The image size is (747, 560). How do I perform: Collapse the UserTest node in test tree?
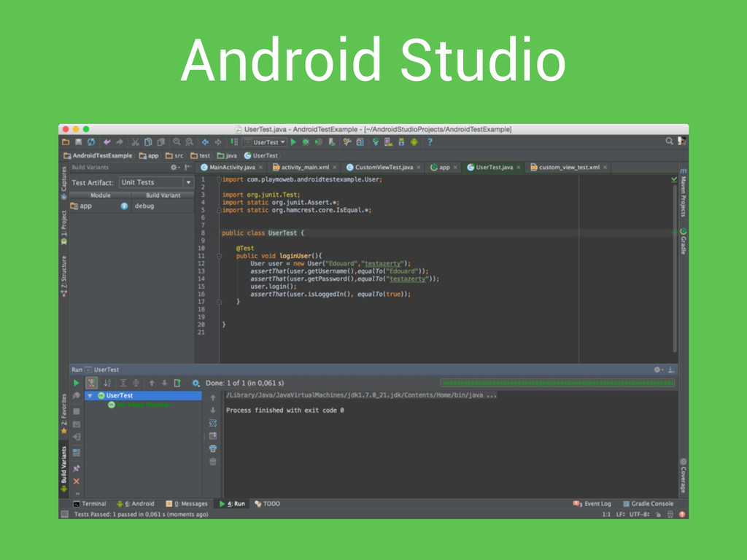click(x=90, y=396)
